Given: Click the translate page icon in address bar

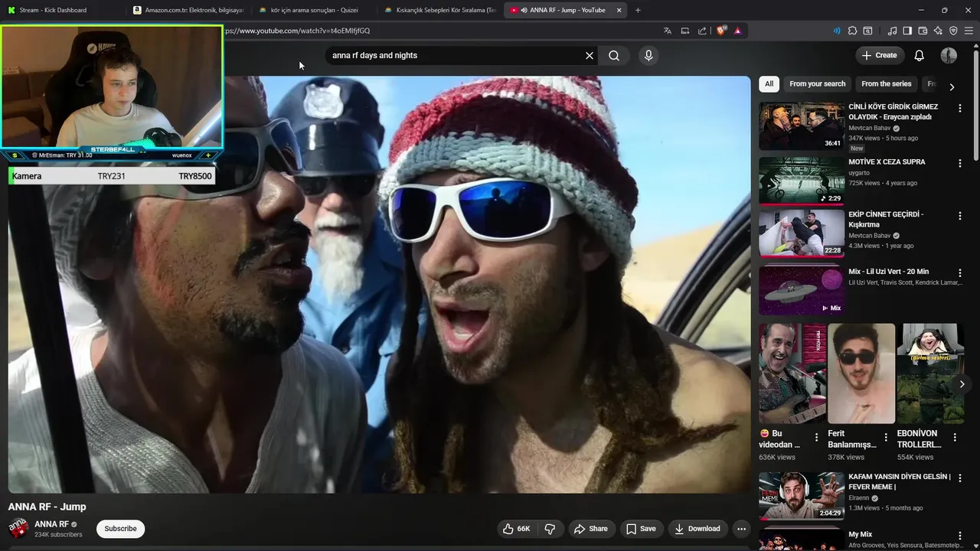Looking at the screenshot, I should [668, 31].
